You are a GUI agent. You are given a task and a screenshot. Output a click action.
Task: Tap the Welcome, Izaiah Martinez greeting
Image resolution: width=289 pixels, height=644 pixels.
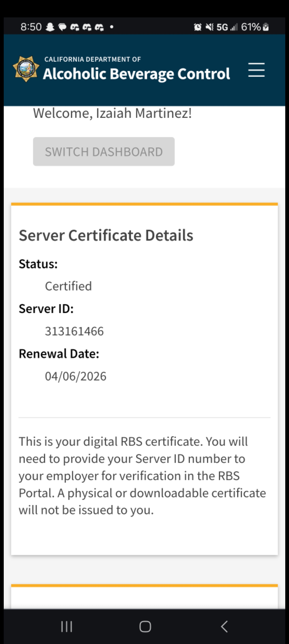(x=112, y=113)
